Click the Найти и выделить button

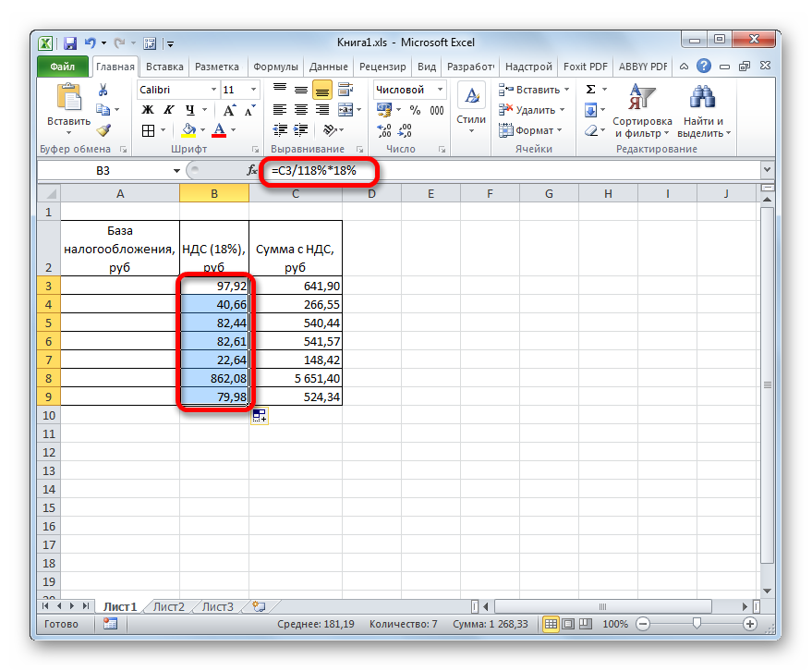704,111
